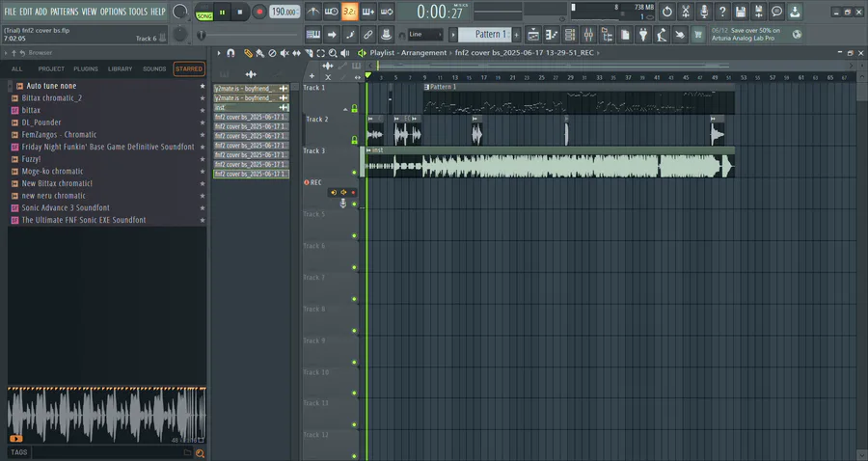
Task: Pause playback with the pause button
Action: click(x=222, y=12)
